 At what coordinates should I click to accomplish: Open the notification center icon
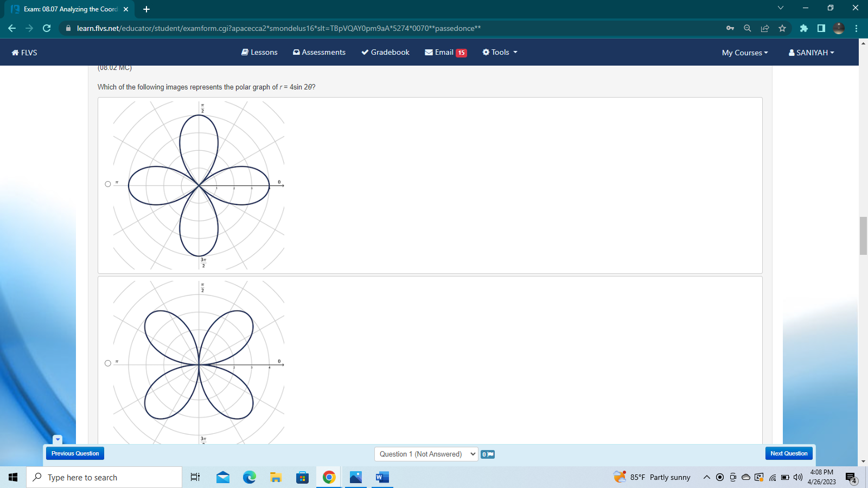pyautogui.click(x=851, y=478)
